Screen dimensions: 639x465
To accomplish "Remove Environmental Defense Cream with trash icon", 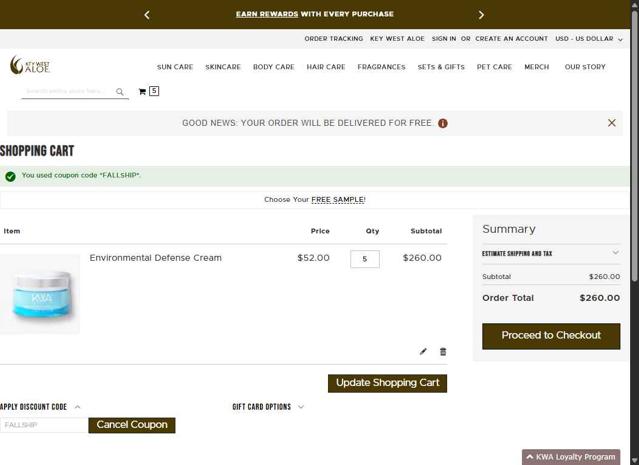I will (x=443, y=351).
